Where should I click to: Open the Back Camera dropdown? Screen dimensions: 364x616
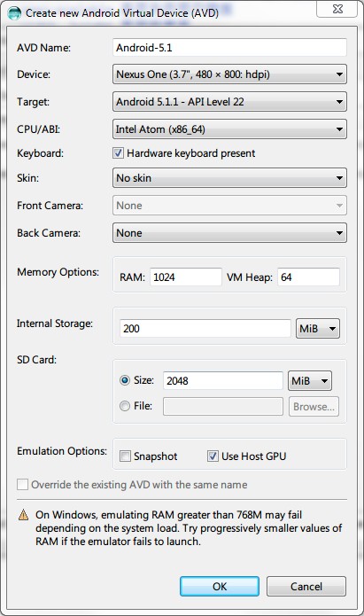[x=229, y=233]
